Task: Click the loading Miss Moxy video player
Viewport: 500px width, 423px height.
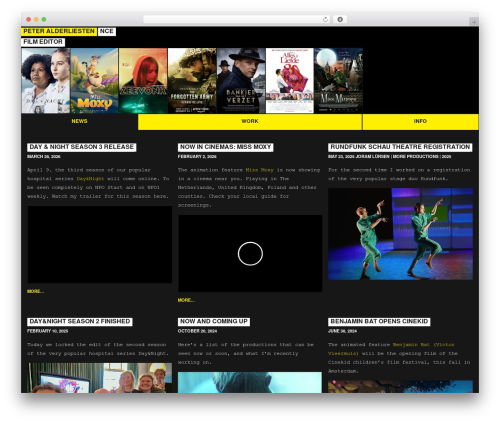Action: 250,254
